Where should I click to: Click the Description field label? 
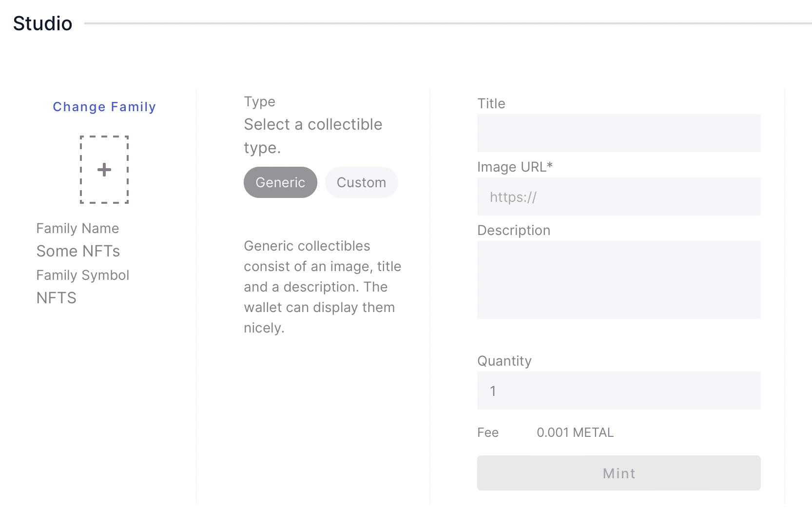[x=514, y=230]
